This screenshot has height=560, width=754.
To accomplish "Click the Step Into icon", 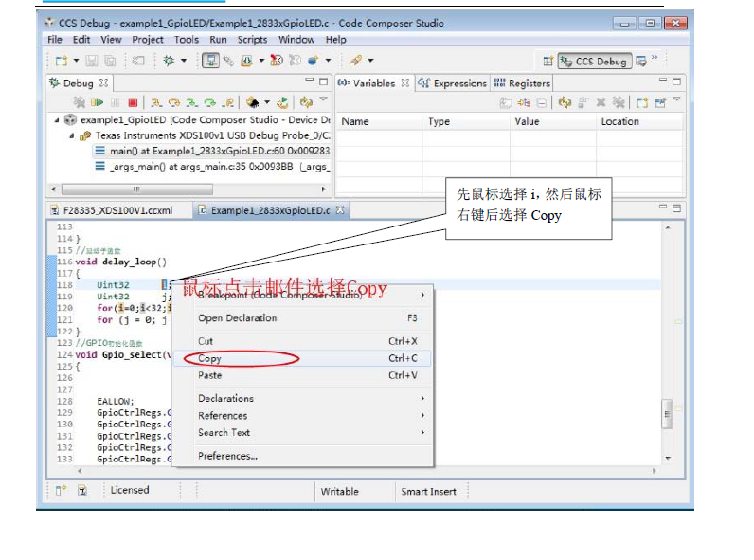I will pyautogui.click(x=155, y=102).
